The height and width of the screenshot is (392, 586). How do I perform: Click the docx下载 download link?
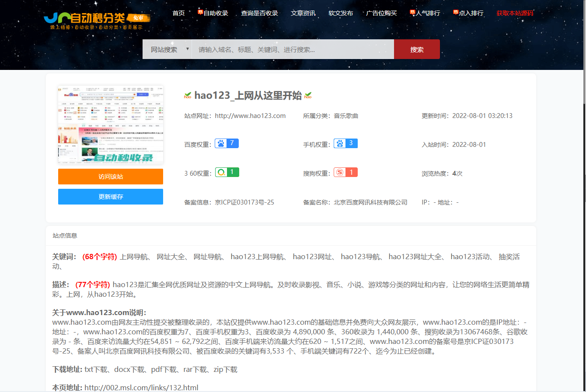pos(129,369)
